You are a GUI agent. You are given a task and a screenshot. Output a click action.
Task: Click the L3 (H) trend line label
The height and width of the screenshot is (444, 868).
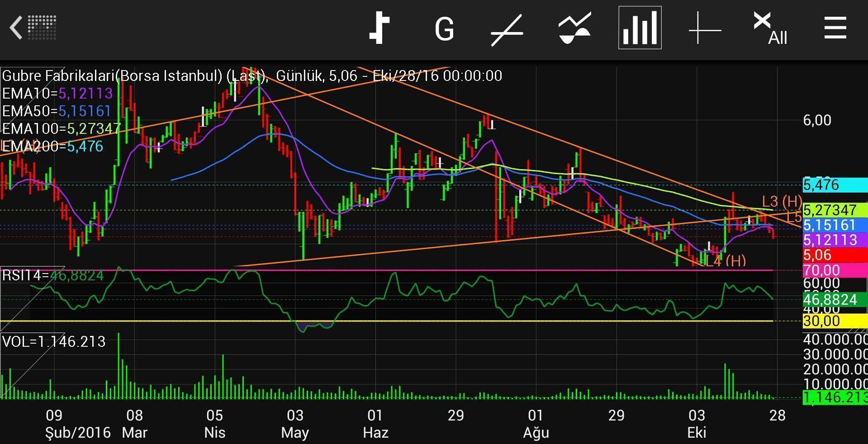point(782,202)
